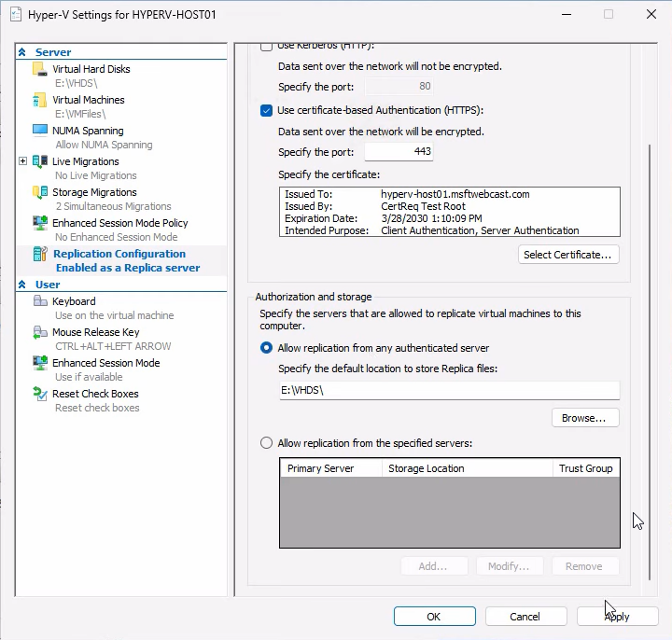Screen dimensions: 672x640
Task: Click the Primary Server column header
Action: point(330,468)
